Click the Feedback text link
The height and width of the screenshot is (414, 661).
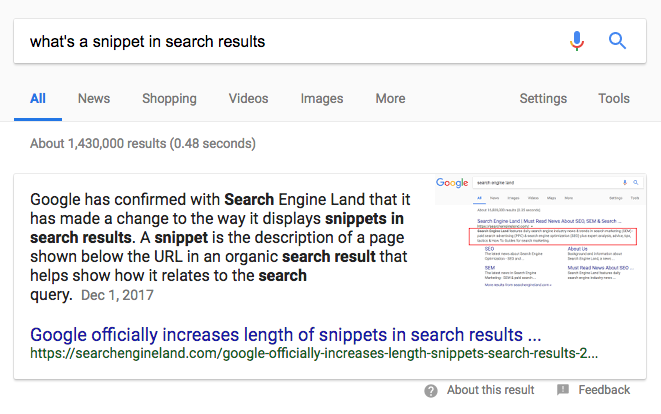tap(604, 390)
